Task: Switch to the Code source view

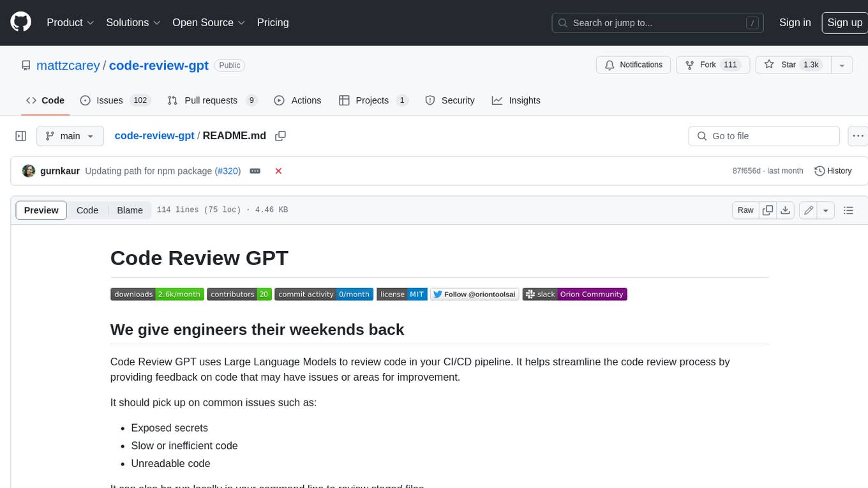Action: 87,210
